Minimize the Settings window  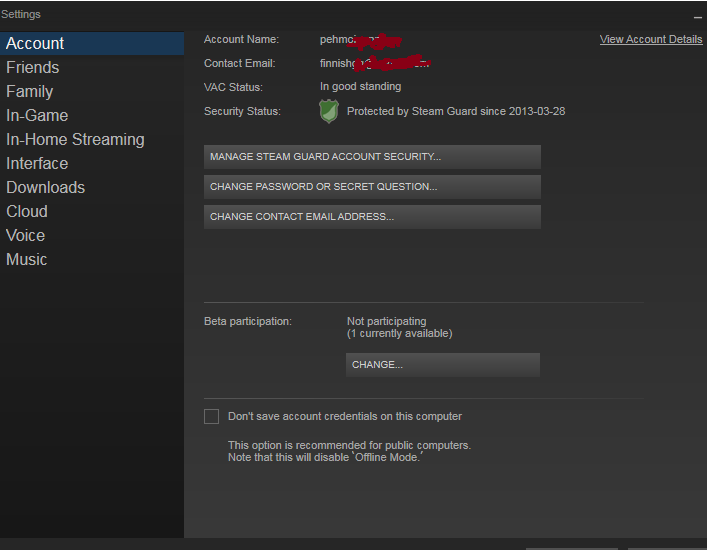[x=698, y=17]
